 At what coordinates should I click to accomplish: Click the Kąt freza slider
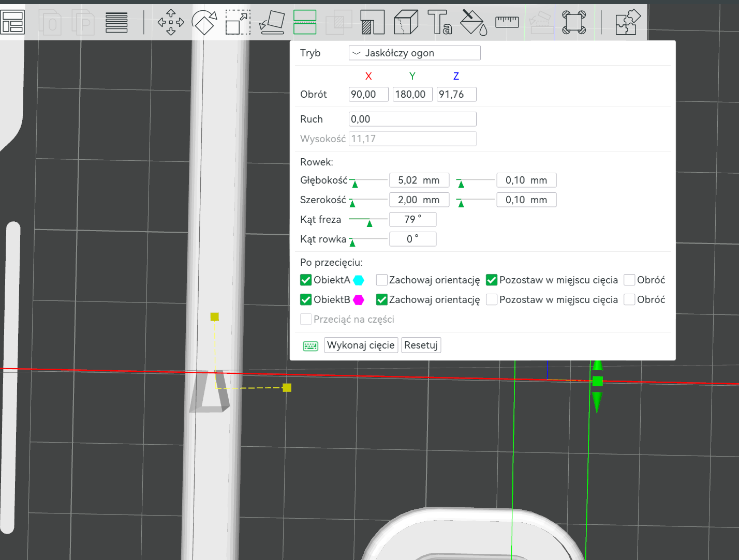click(368, 220)
